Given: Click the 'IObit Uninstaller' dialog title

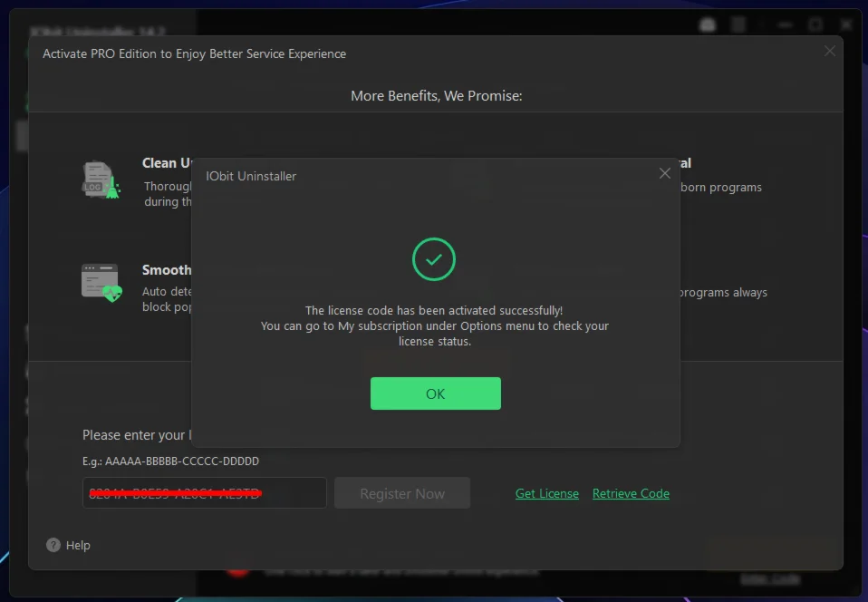Looking at the screenshot, I should tap(251, 176).
